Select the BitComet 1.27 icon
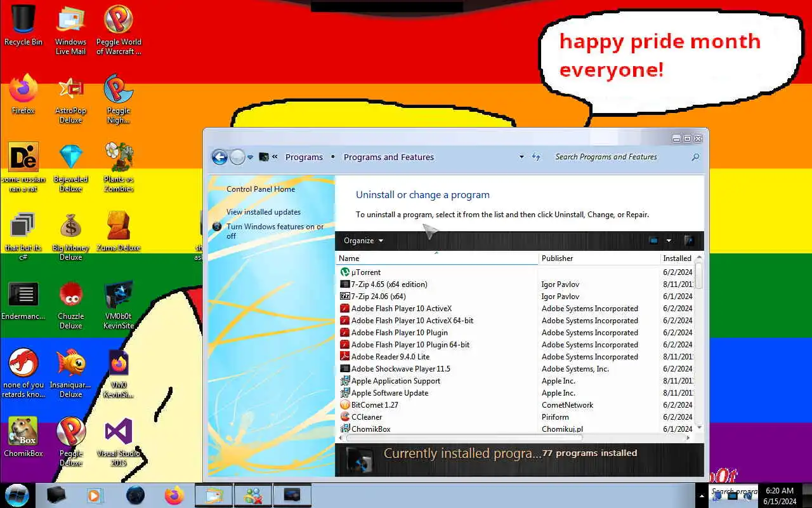This screenshot has height=508, width=812. click(x=345, y=404)
